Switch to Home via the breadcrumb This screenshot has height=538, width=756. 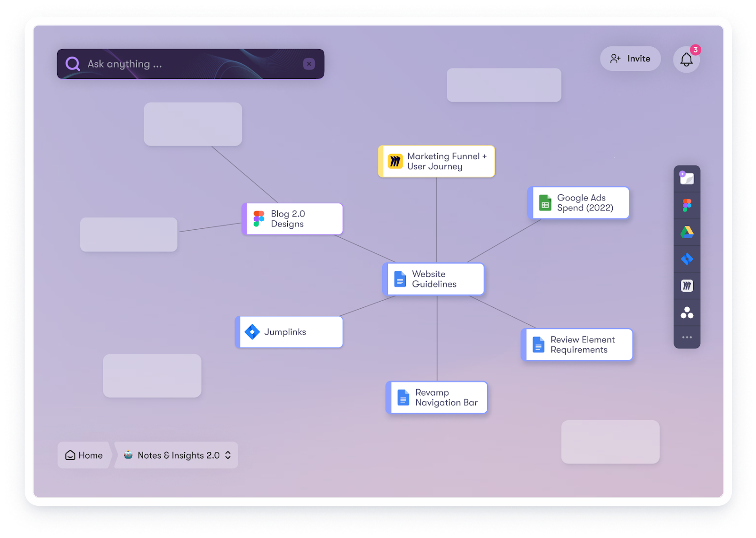[85, 455]
